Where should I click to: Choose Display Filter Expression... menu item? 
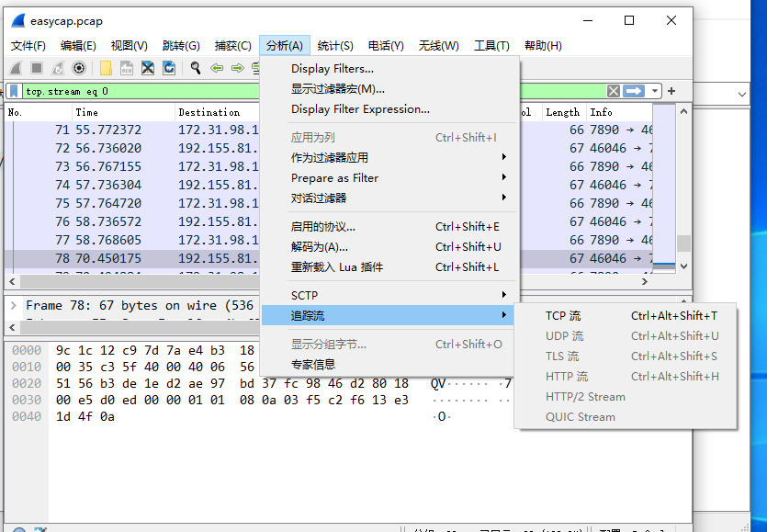coord(389,109)
